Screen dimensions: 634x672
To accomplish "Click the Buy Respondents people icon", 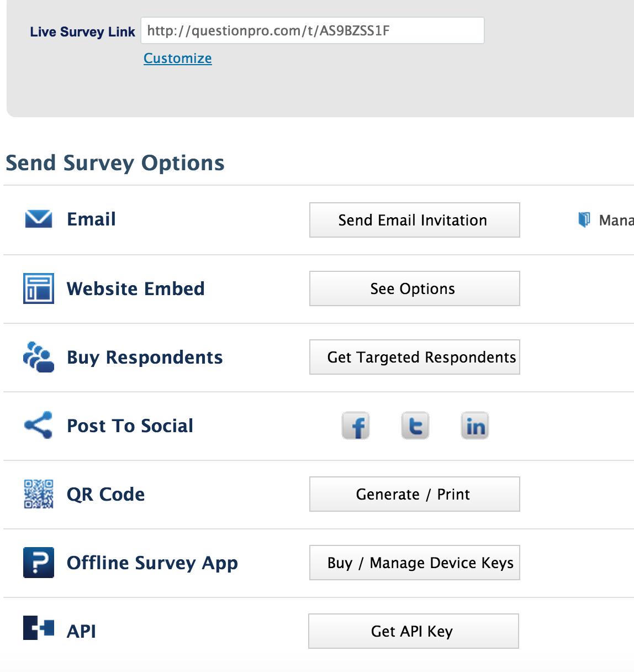I will [38, 357].
